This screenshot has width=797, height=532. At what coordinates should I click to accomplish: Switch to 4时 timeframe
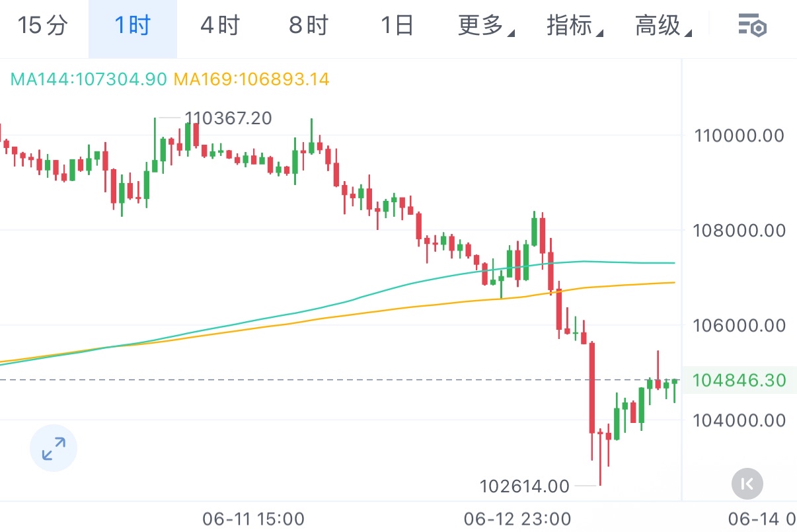220,26
